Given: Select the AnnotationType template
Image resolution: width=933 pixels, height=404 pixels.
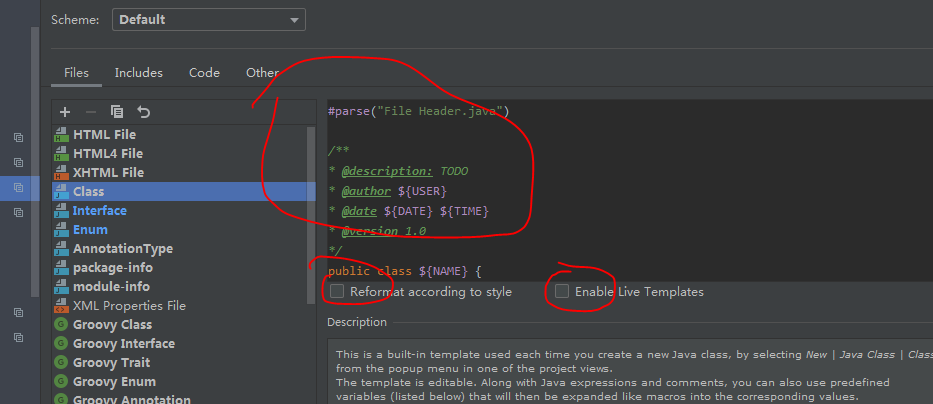Looking at the screenshot, I should tap(184, 249).
